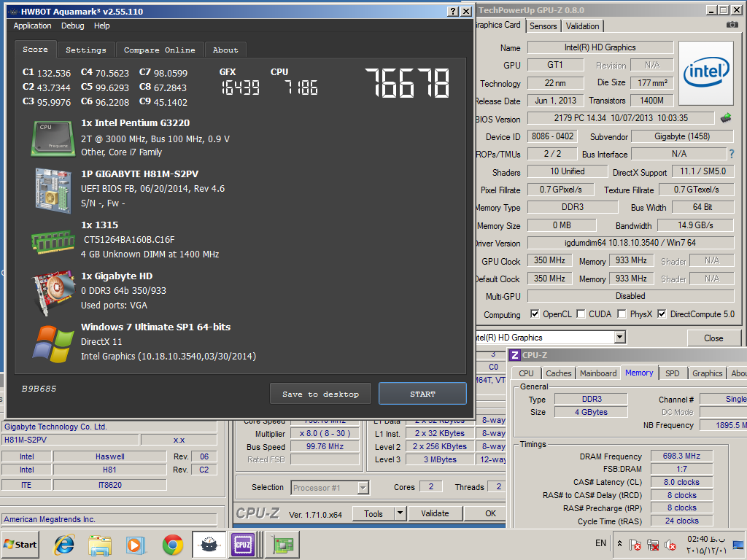Switch to the Compare Online tab

pos(160,50)
